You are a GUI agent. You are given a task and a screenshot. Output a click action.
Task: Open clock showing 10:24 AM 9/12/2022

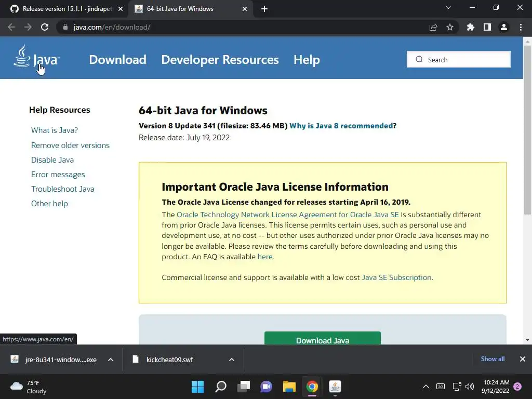click(x=495, y=387)
